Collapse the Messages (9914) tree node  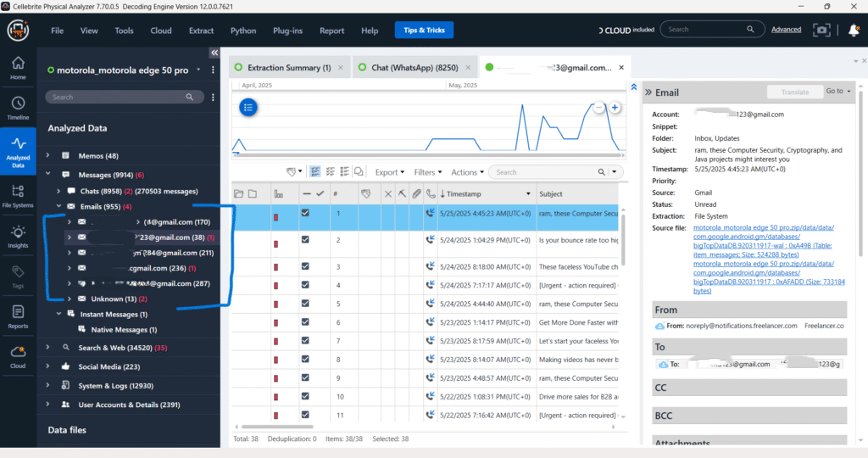tap(48, 174)
